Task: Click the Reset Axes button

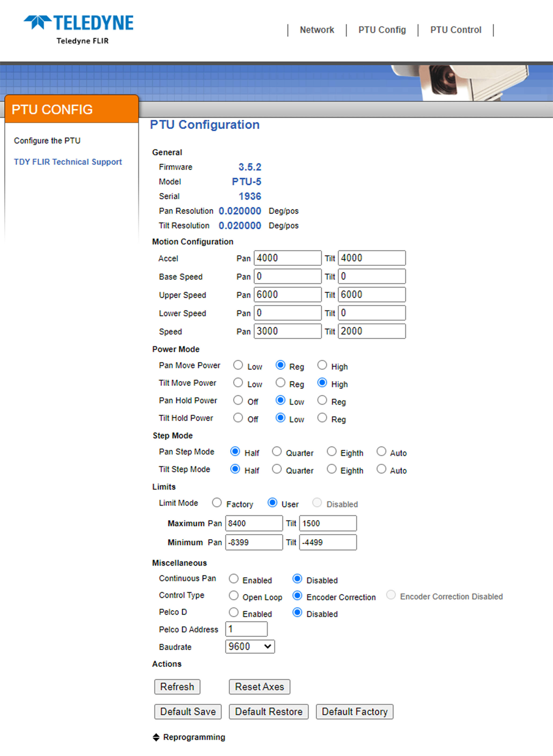Action: click(260, 687)
